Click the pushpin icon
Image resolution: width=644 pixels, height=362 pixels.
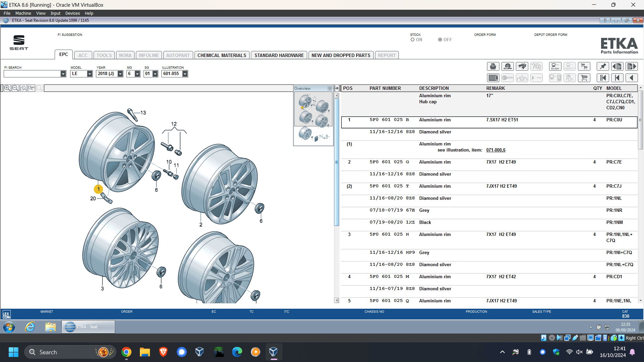tap(603, 67)
